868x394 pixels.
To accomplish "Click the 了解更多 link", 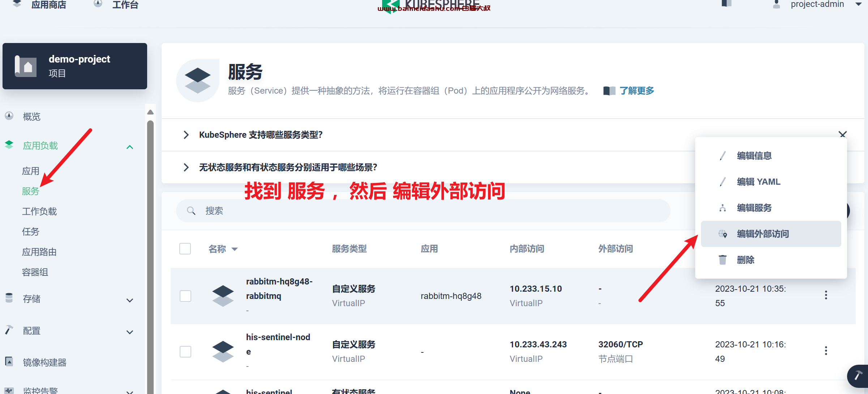I will [x=637, y=91].
